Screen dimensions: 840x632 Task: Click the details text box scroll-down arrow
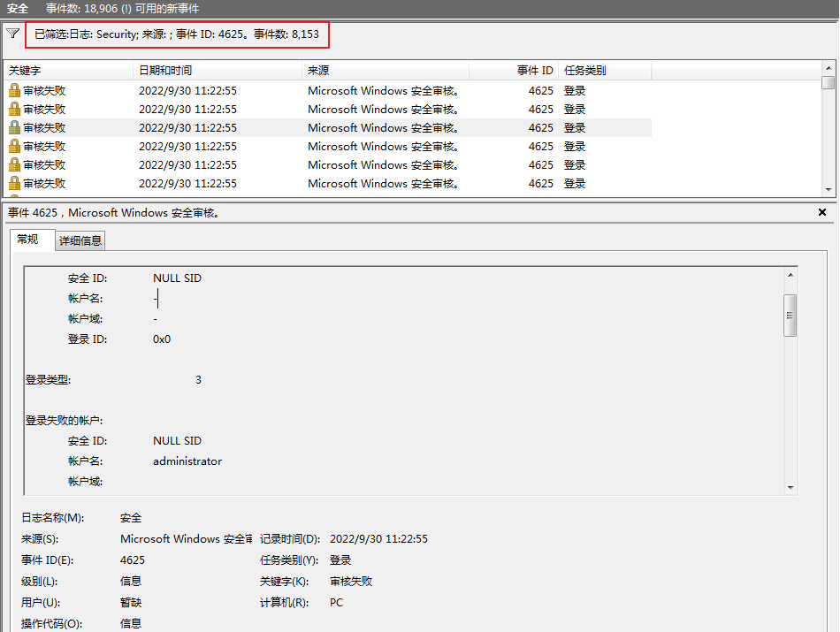tap(790, 486)
